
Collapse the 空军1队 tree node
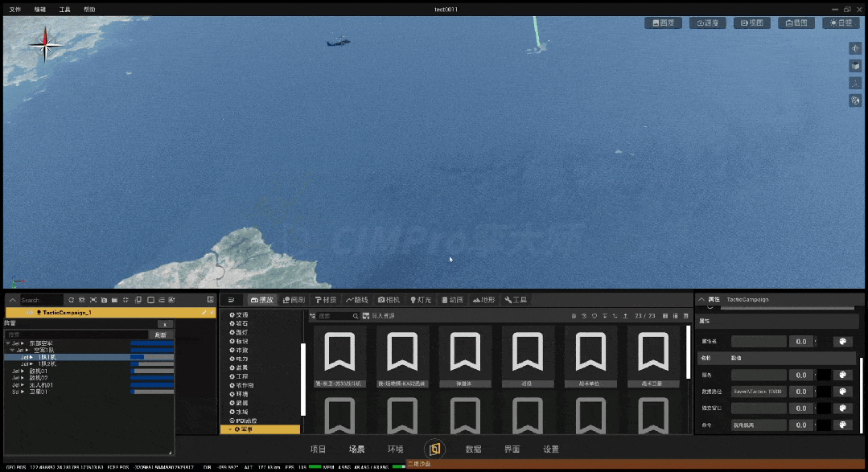pyautogui.click(x=11, y=351)
